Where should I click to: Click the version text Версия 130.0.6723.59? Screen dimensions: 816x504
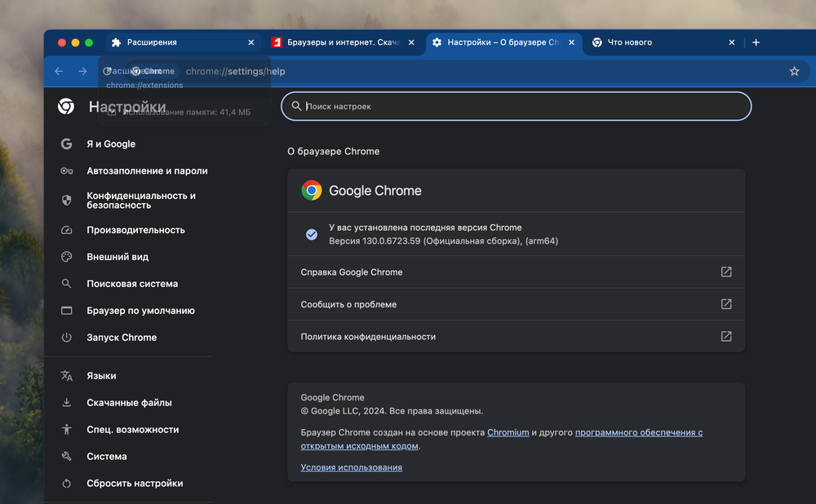point(443,241)
